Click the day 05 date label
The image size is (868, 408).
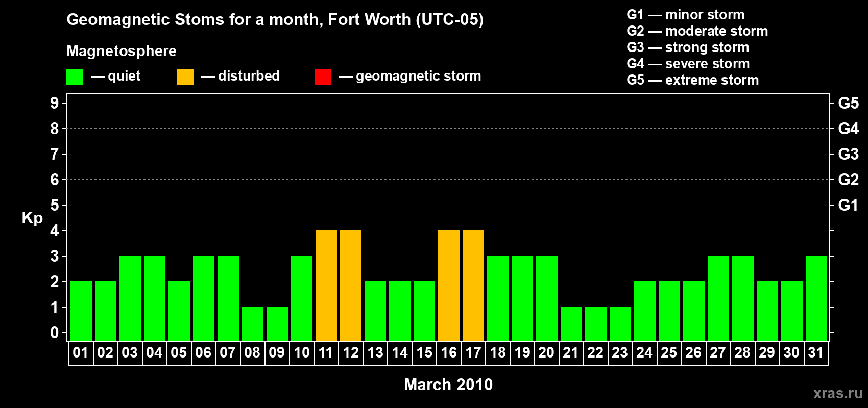[179, 352]
